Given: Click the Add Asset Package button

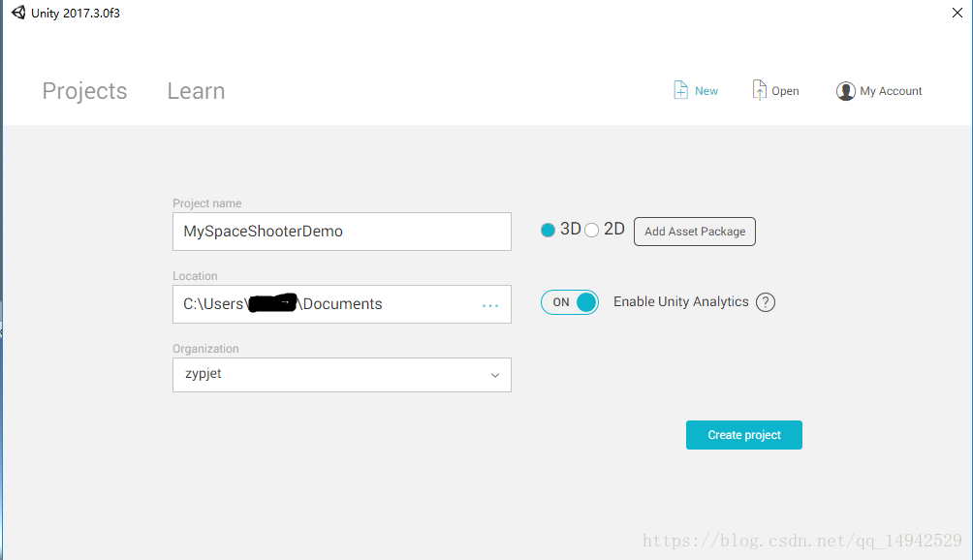Looking at the screenshot, I should coord(695,232).
